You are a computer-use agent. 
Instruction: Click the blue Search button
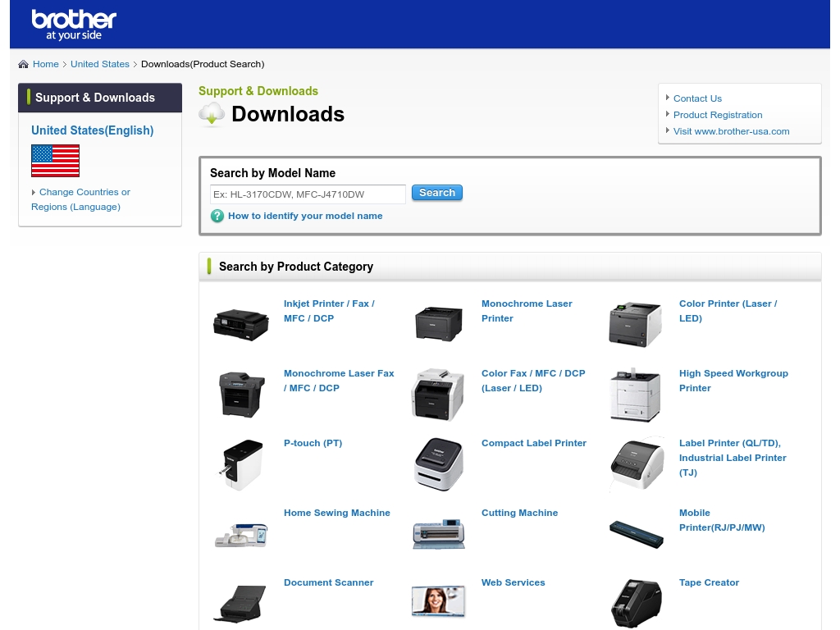tap(437, 193)
